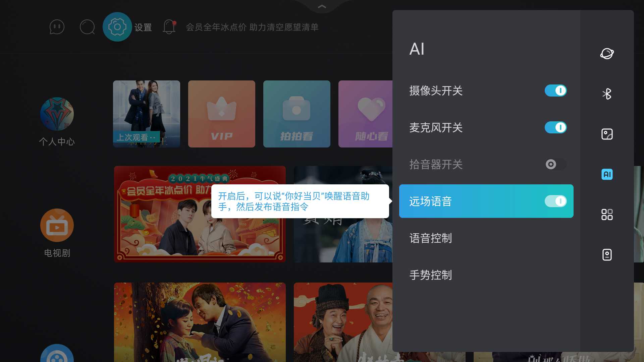Select the grid/apps icon in sidebar

607,215
